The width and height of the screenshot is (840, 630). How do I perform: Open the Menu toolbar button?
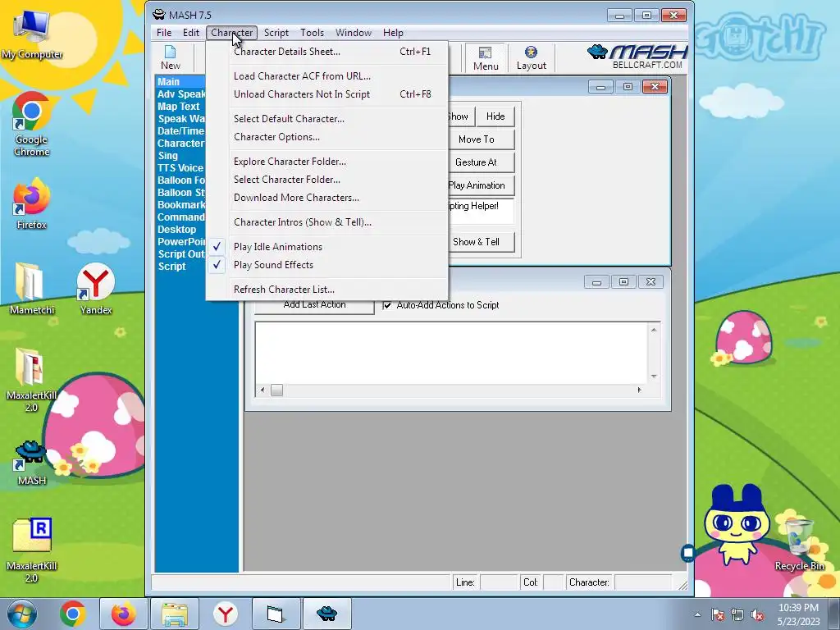point(486,58)
